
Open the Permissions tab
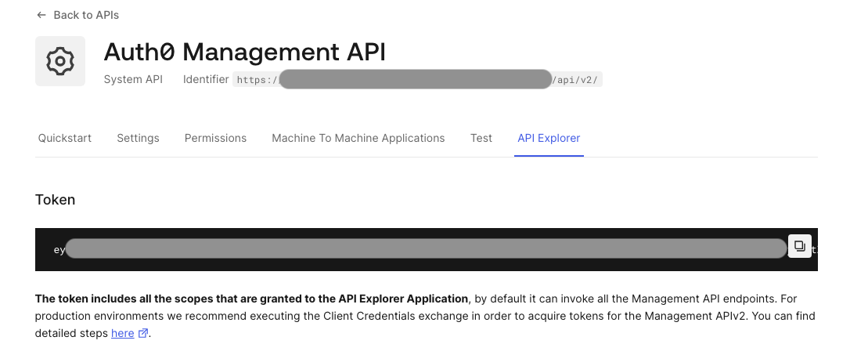(x=215, y=138)
